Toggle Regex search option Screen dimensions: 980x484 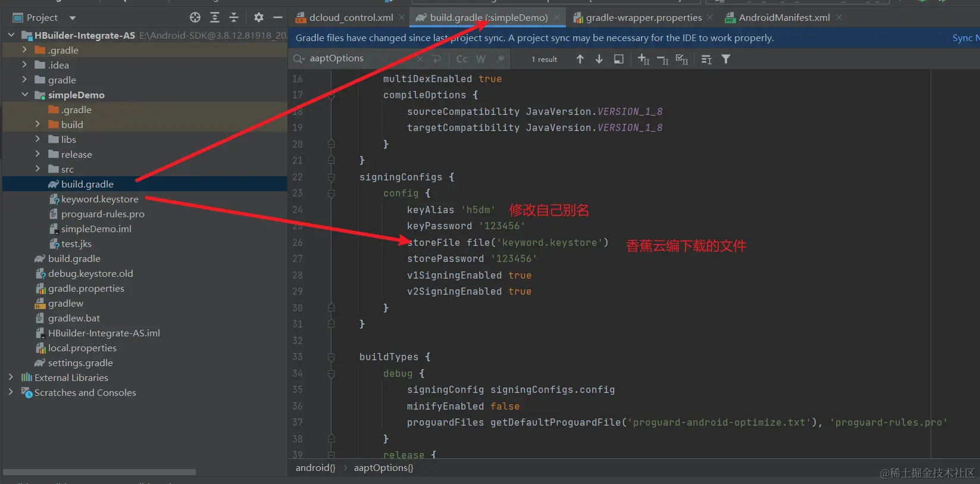pyautogui.click(x=500, y=59)
